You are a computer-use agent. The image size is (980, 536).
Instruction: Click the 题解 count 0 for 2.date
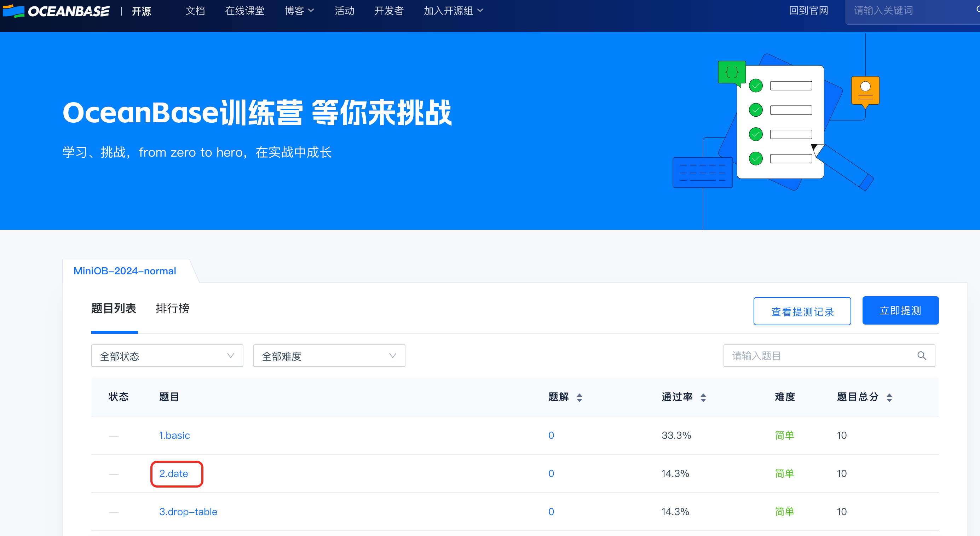tap(551, 474)
